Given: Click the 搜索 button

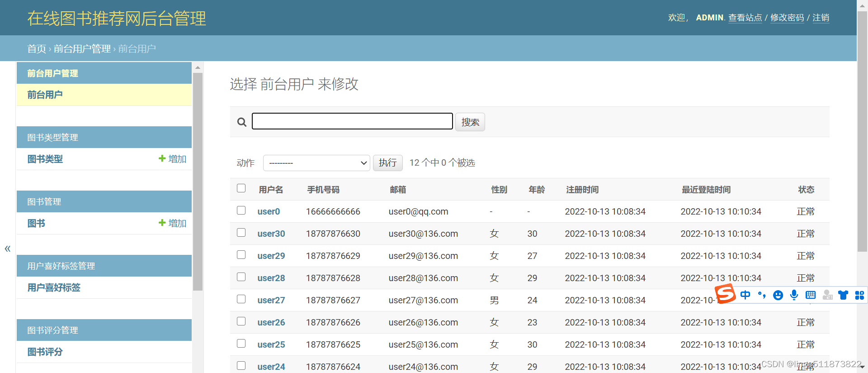Looking at the screenshot, I should pos(470,122).
